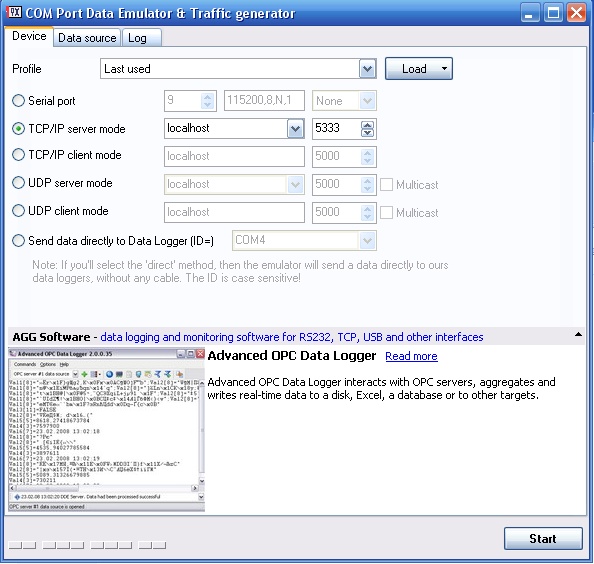The height and width of the screenshot is (564, 594).
Task: Open the Log tab
Action: click(142, 38)
